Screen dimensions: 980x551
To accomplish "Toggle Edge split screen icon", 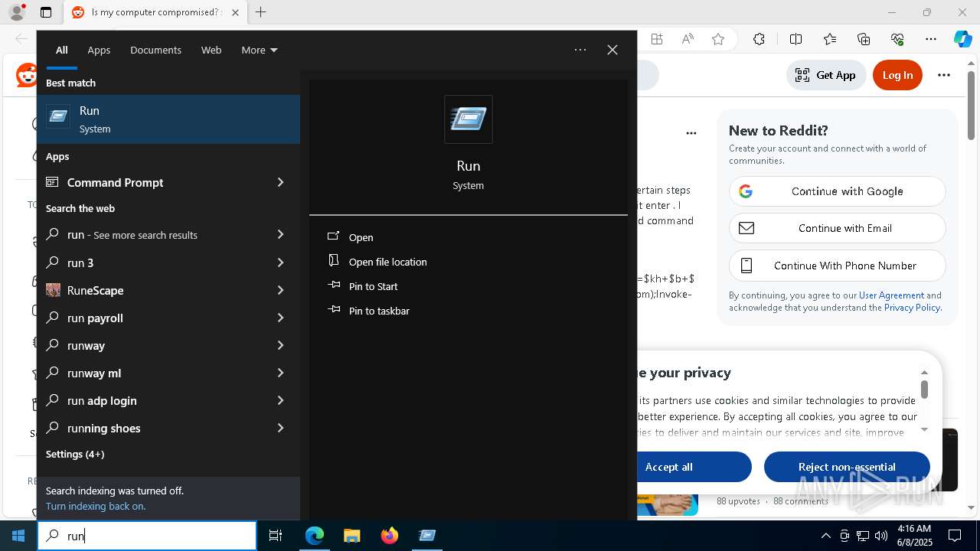I will (795, 39).
